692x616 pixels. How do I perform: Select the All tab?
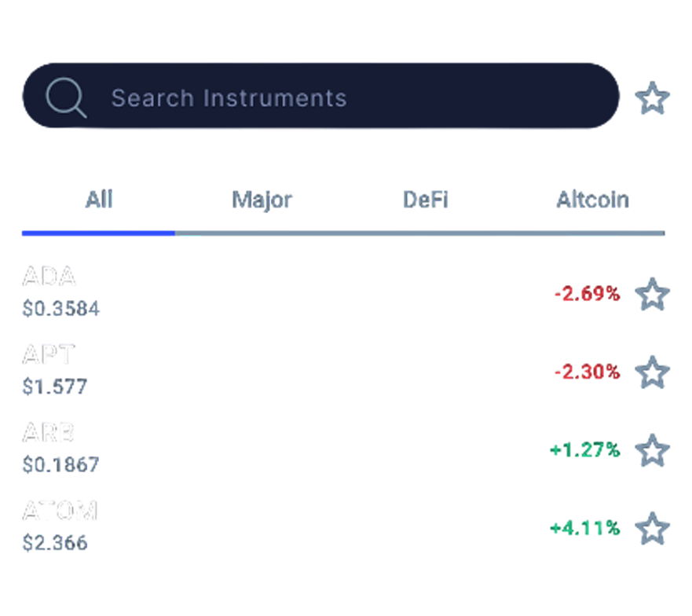click(x=100, y=202)
